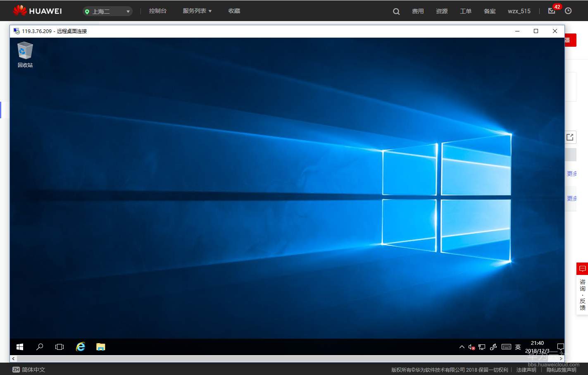Open the 工单 menu

pos(466,11)
